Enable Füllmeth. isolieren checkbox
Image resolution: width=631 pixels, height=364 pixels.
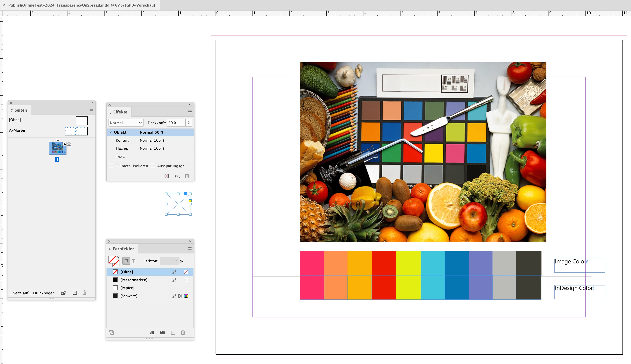111,166
